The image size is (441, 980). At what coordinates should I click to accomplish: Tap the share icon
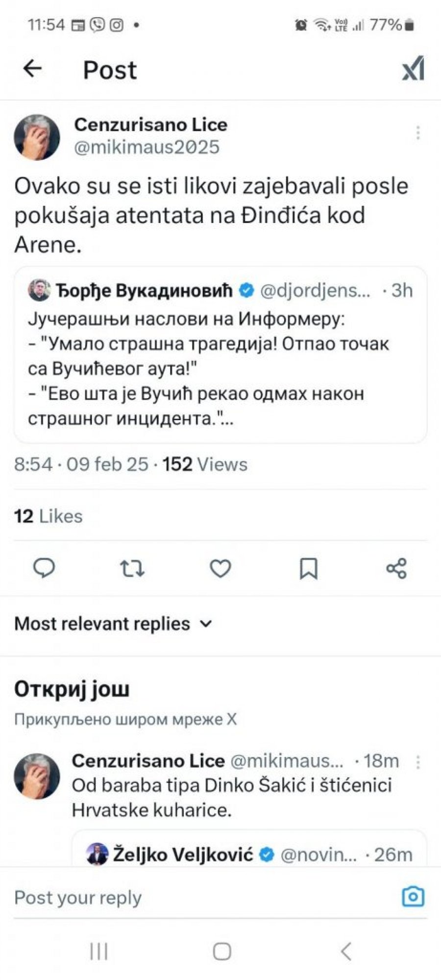click(396, 569)
